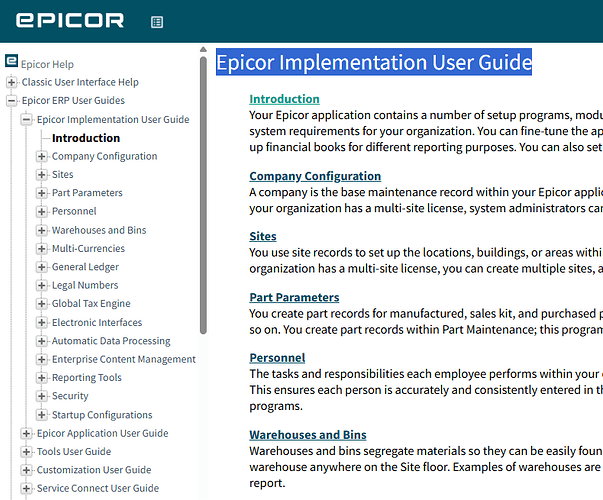Click the sidebar vertical scrollbar thumb
Viewport: 603px width, 500px height.
pyautogui.click(x=203, y=195)
